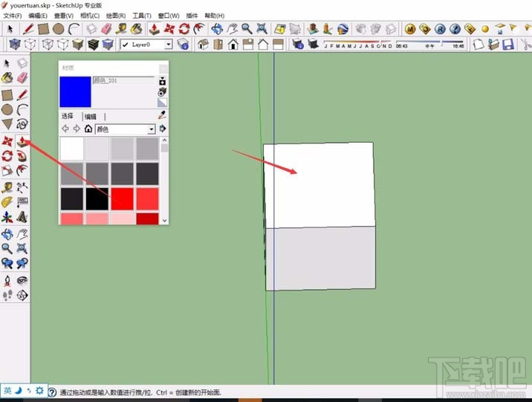This screenshot has width=532, height=402.
Task: Switch to 选择 tab in materials panel
Action: pos(68,116)
